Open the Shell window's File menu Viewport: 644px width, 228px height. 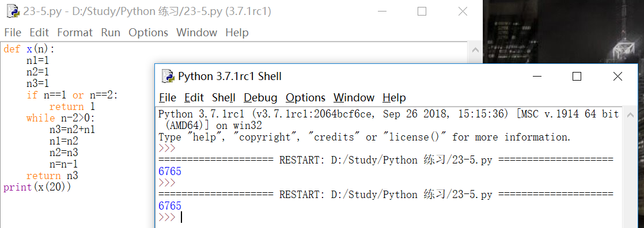point(168,98)
